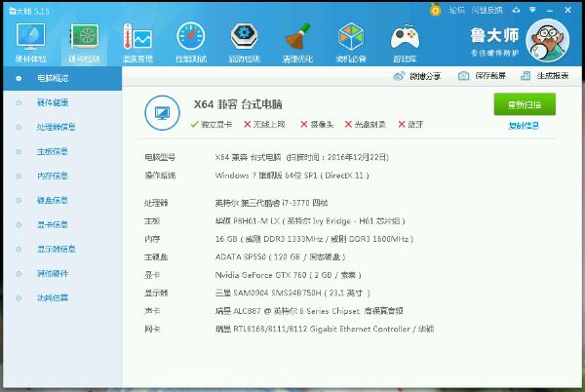Viewport: 585px width, 392px height.
Task: Click the 蓝牙 X indicator
Action: pos(410,125)
